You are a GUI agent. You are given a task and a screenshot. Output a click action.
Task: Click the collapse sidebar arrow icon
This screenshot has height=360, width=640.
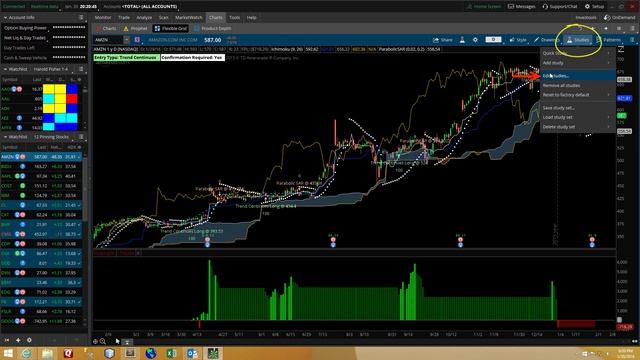pyautogui.click(x=7, y=340)
